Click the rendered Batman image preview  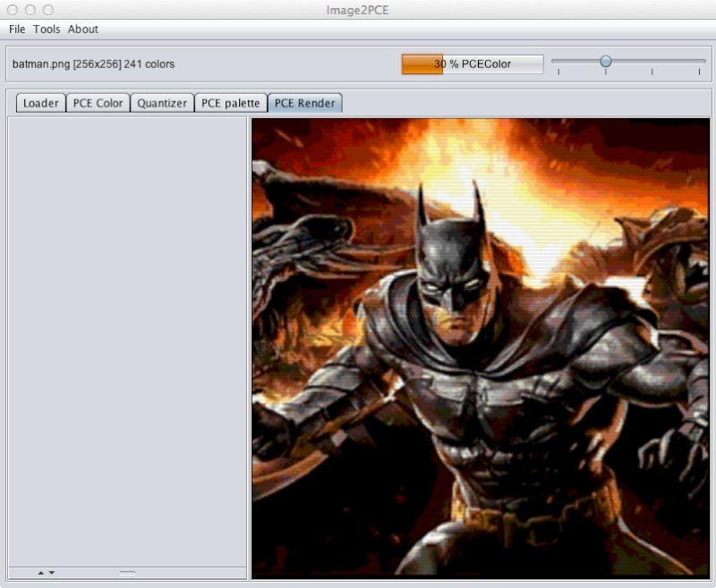tap(481, 348)
